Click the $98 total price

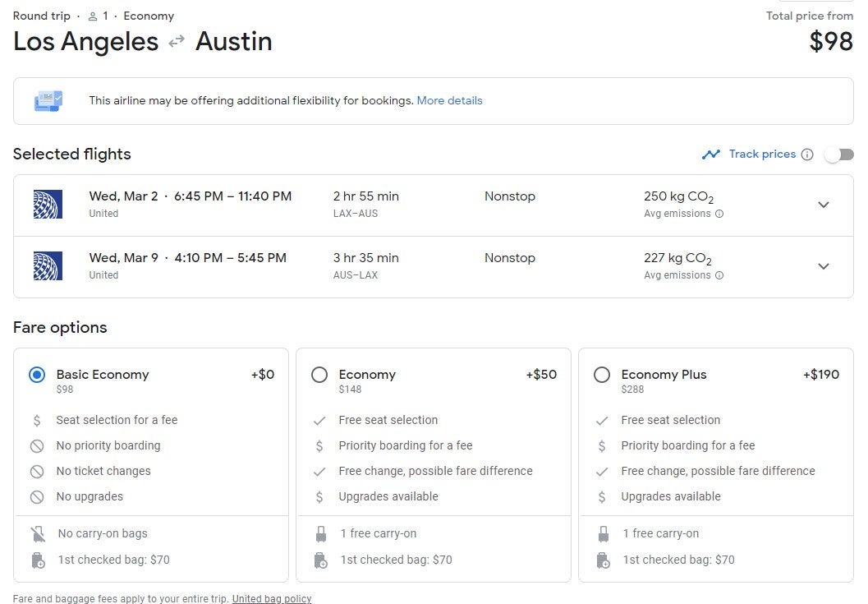pos(831,42)
